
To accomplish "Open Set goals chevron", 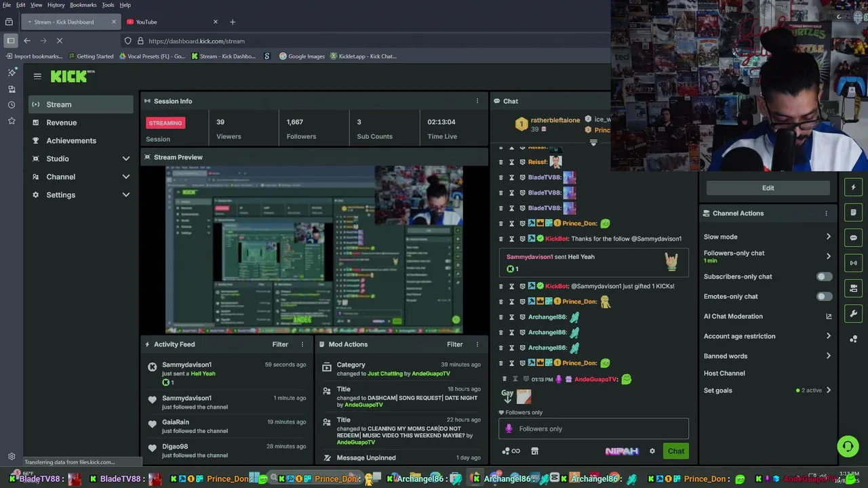I will click(829, 390).
